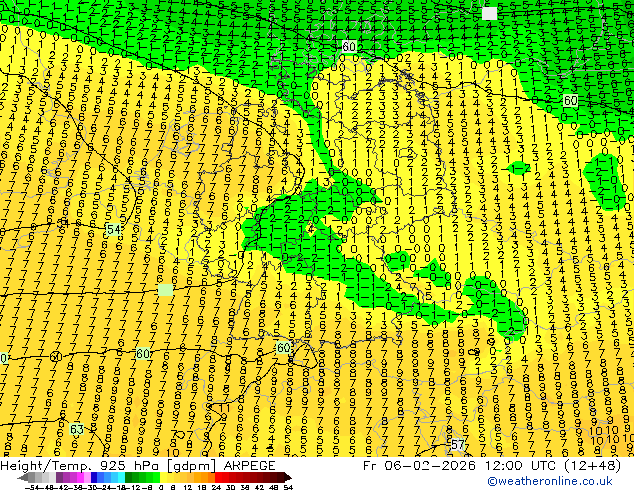
Task: Select the dark green swatch above legend value -12
Action: [x=135, y=477]
